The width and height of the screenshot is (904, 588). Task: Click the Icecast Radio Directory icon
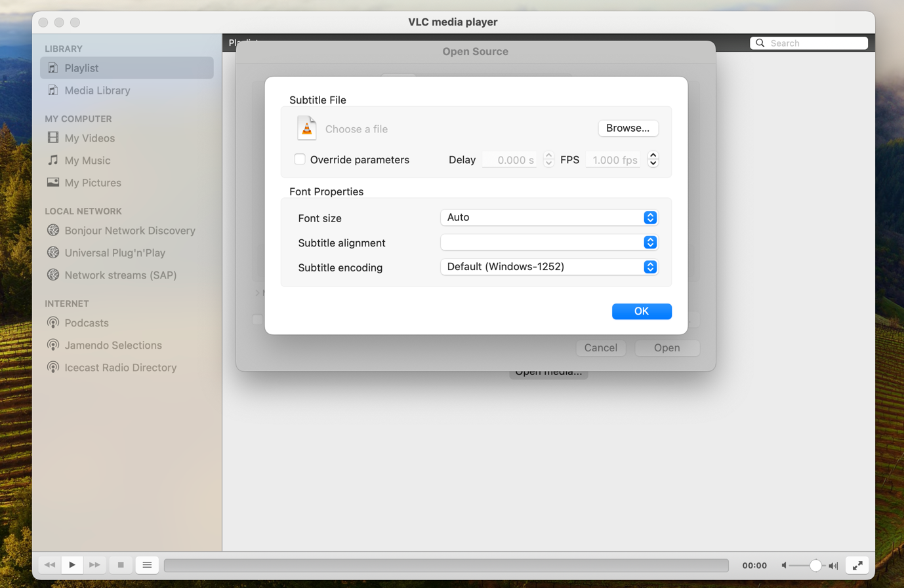pos(53,368)
